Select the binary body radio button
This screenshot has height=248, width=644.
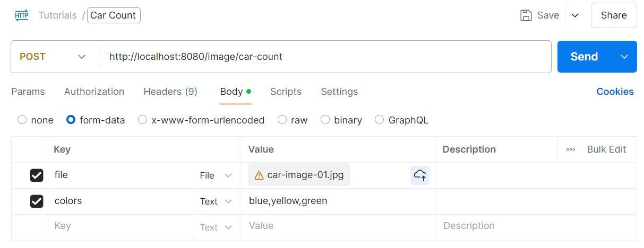click(325, 120)
